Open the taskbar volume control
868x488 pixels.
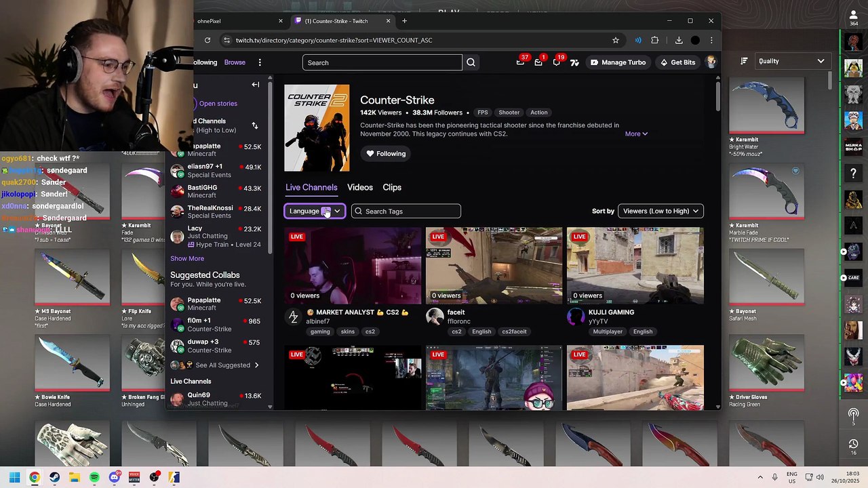pos(820,477)
